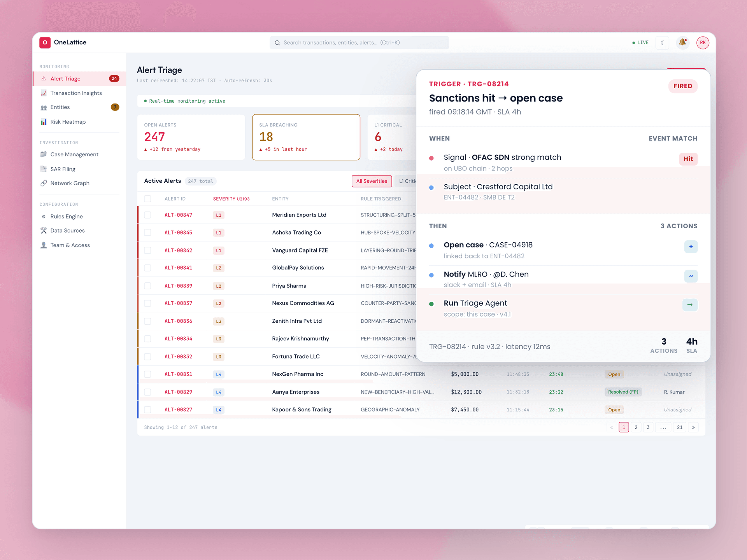Open Transaction Insights menu item
Viewport: 747px width, 560px height.
[x=76, y=93]
